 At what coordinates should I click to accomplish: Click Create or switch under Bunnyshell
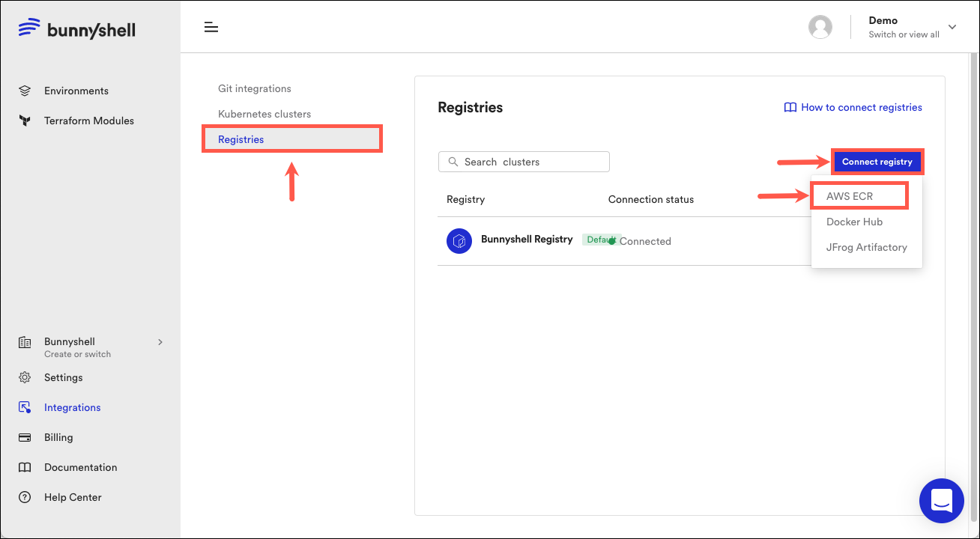pos(77,354)
